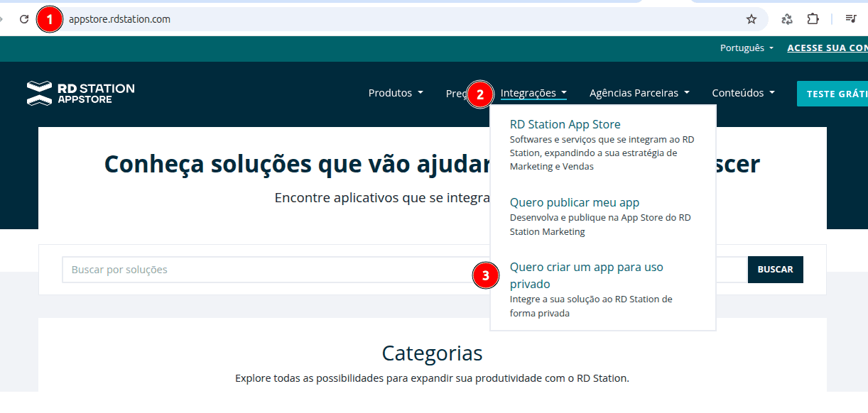Viewport: 868px width, 413px height.
Task: Select the Buscar por soluções search field
Action: click(x=405, y=270)
